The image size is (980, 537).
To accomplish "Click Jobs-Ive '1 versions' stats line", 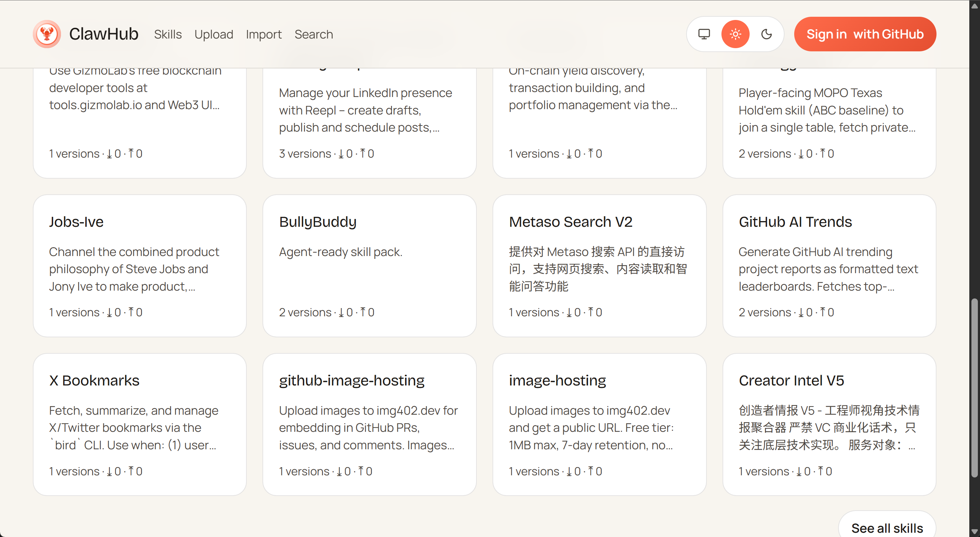I will pos(96,312).
